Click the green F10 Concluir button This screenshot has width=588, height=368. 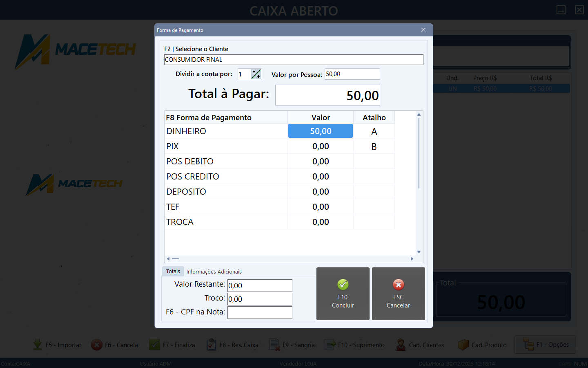pos(343,294)
